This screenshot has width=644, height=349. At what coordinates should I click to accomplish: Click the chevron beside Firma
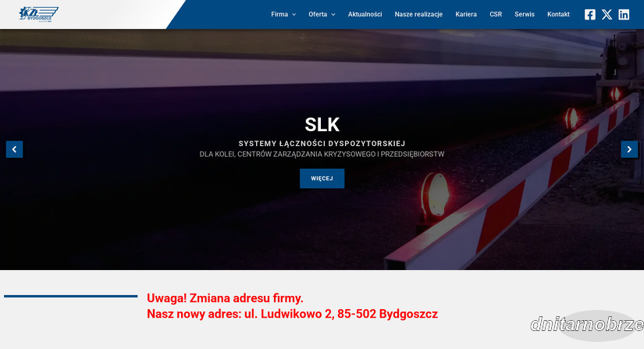pos(294,15)
